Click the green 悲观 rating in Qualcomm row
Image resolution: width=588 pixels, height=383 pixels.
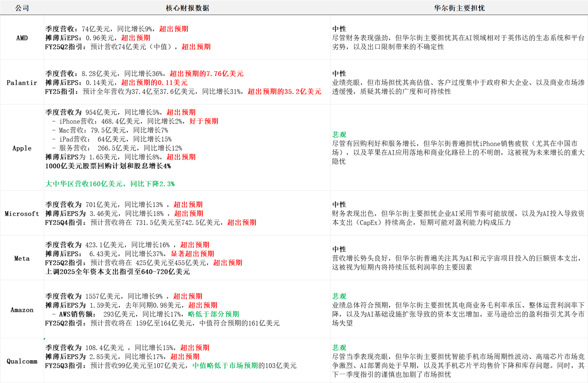pos(339,348)
